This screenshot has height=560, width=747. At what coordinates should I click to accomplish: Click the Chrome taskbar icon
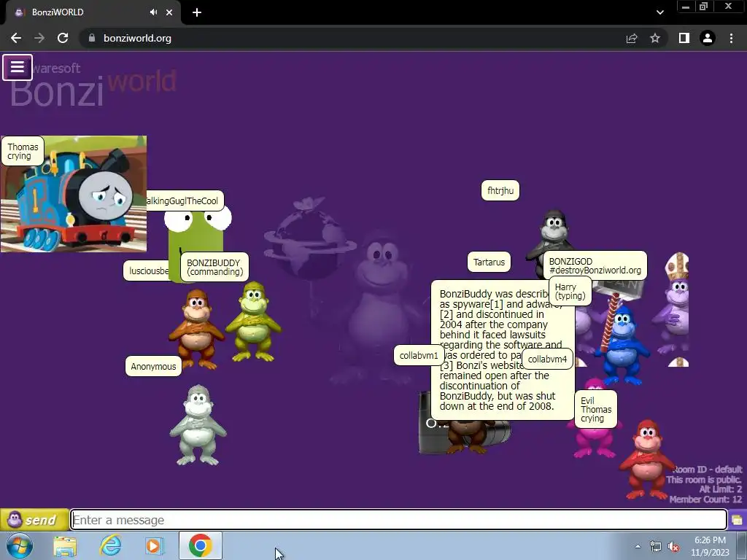tap(200, 545)
